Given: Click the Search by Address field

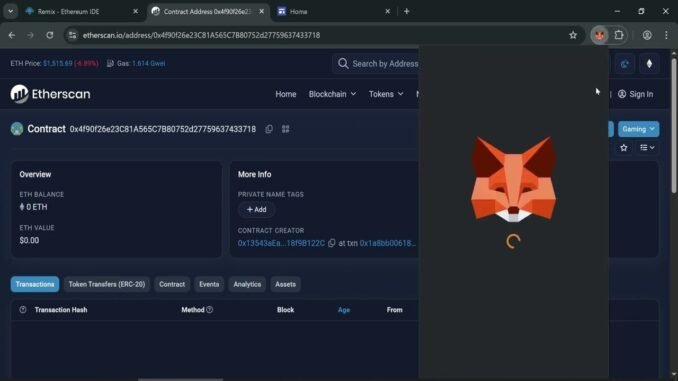Looking at the screenshot, I should click(385, 64).
